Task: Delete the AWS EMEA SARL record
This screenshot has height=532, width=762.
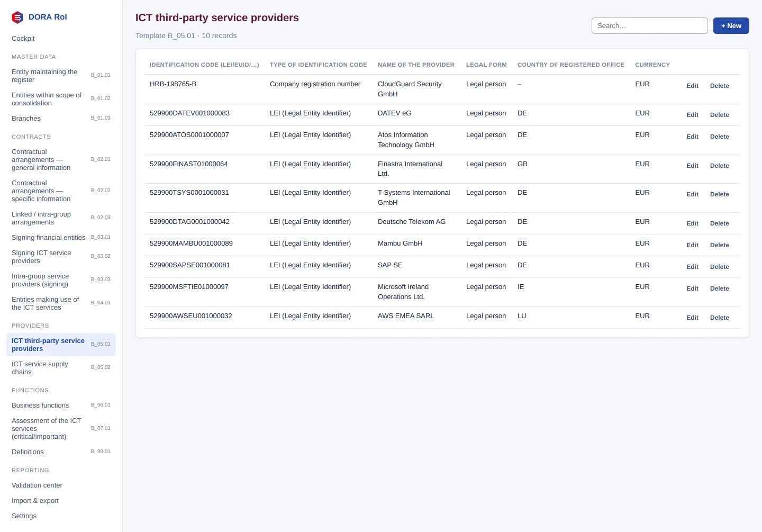Action: (719, 318)
